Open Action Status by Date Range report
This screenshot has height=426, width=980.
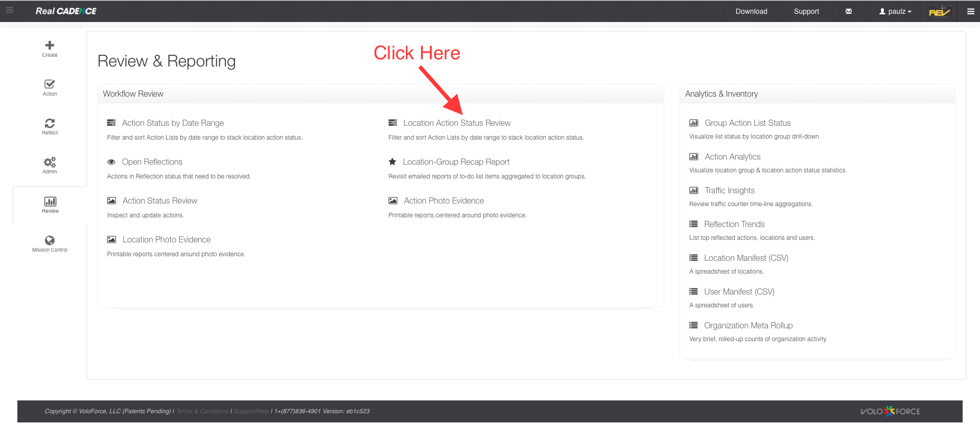pos(173,123)
